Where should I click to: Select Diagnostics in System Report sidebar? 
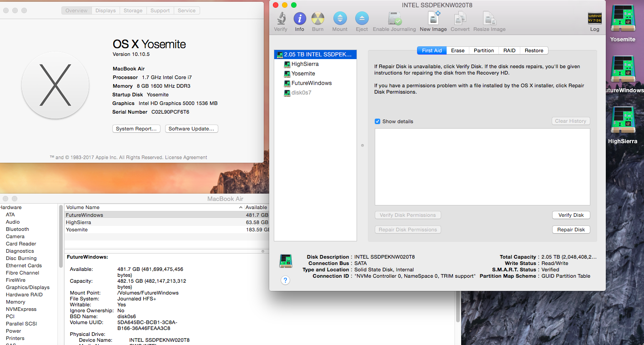pyautogui.click(x=20, y=251)
